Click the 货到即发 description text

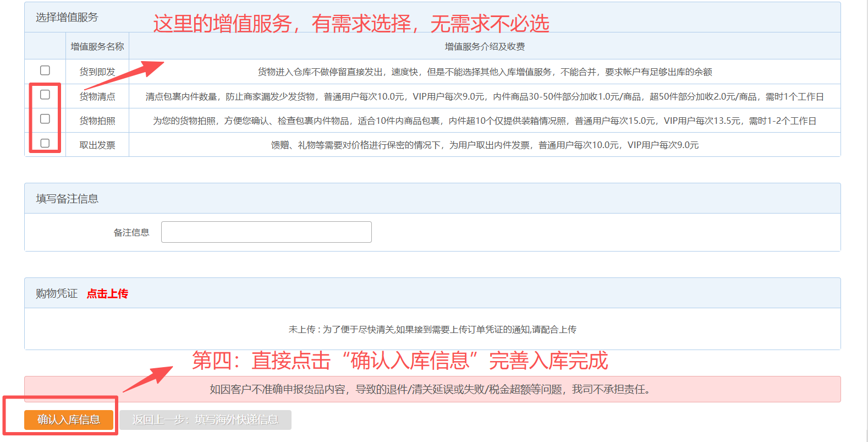[x=485, y=72]
